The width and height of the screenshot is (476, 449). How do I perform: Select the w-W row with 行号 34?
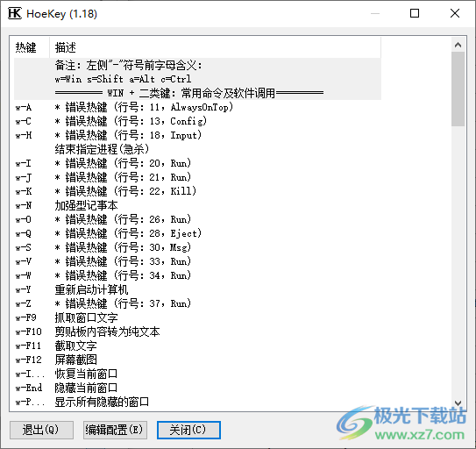[x=197, y=275]
